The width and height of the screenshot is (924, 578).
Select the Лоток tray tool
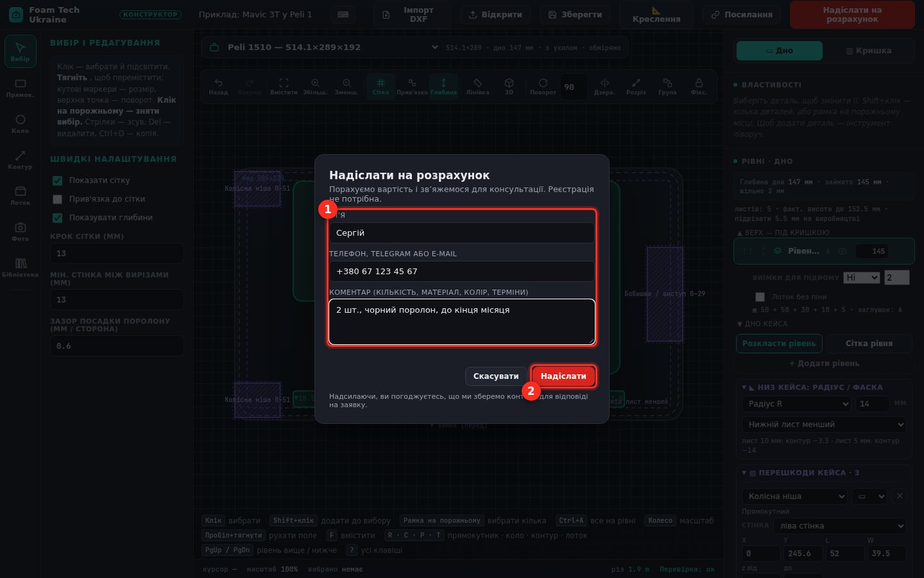pyautogui.click(x=20, y=196)
